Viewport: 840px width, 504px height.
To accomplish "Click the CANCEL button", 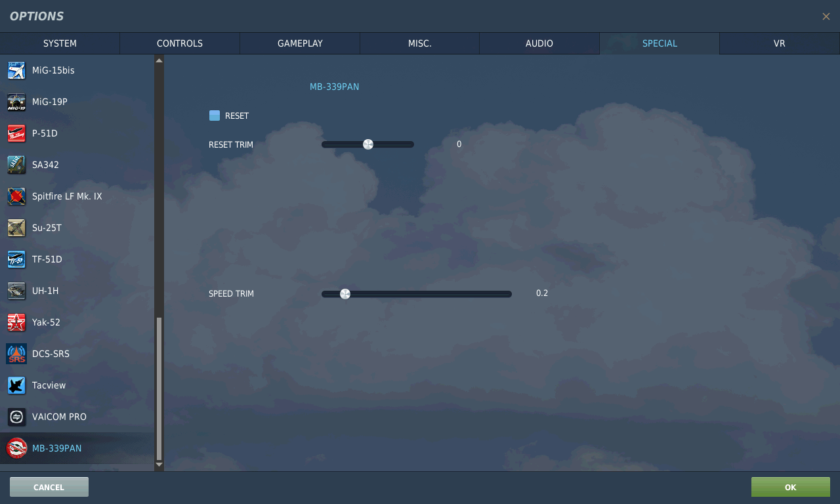I will tap(49, 487).
